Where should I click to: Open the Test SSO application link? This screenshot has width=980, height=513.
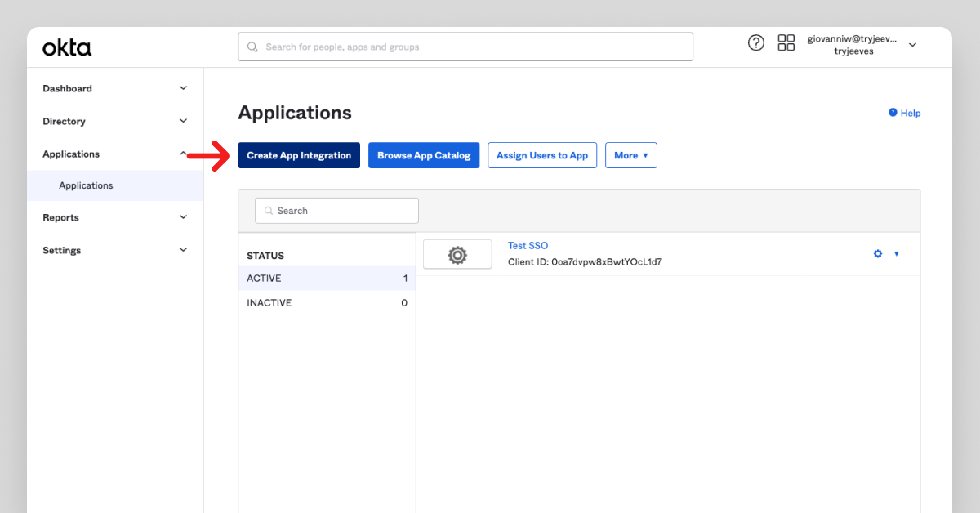tap(528, 246)
